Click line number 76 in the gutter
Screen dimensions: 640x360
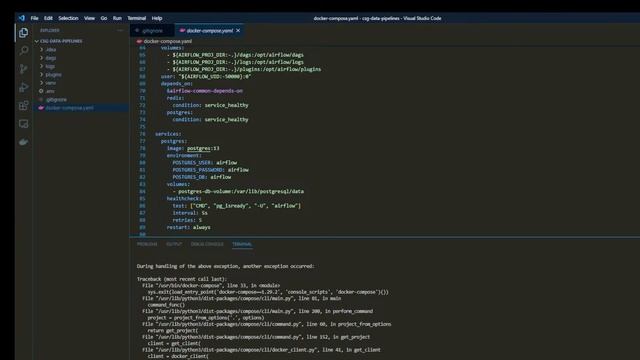142,134
